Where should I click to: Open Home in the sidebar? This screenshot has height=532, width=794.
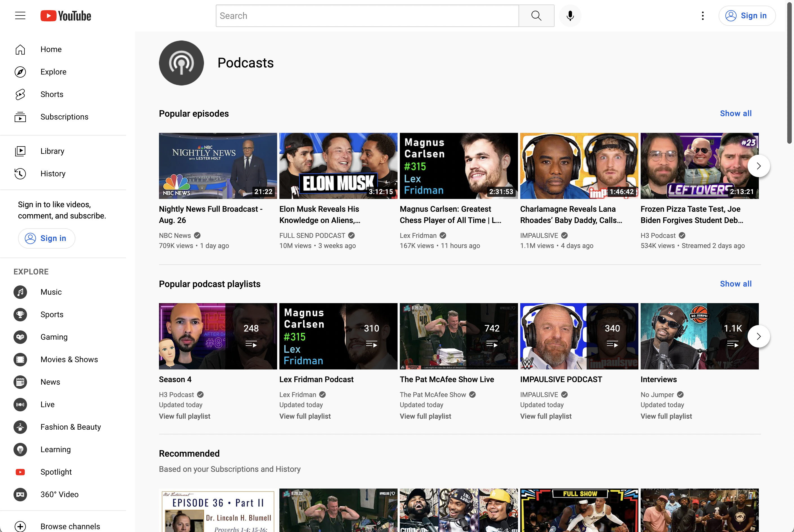click(63, 49)
